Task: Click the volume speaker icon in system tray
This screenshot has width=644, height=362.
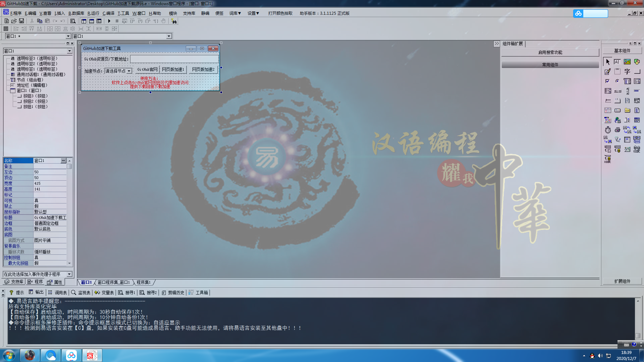Action: 600,356
